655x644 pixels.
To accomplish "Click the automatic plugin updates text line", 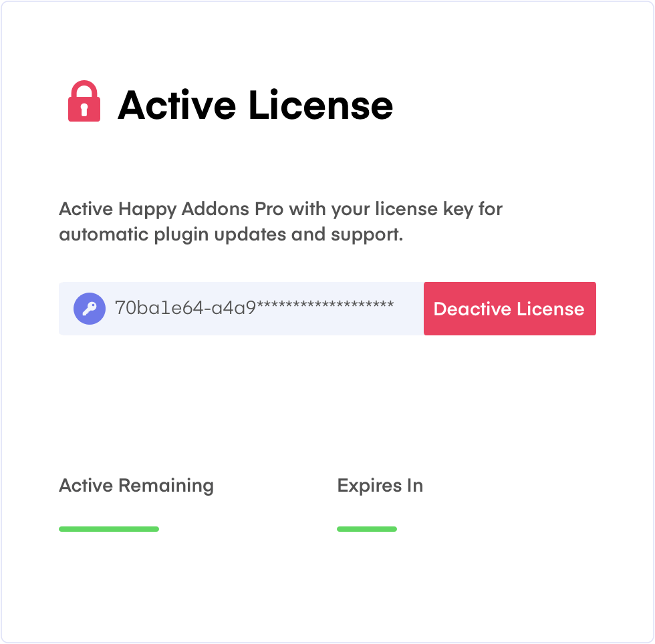I will pyautogui.click(x=231, y=234).
